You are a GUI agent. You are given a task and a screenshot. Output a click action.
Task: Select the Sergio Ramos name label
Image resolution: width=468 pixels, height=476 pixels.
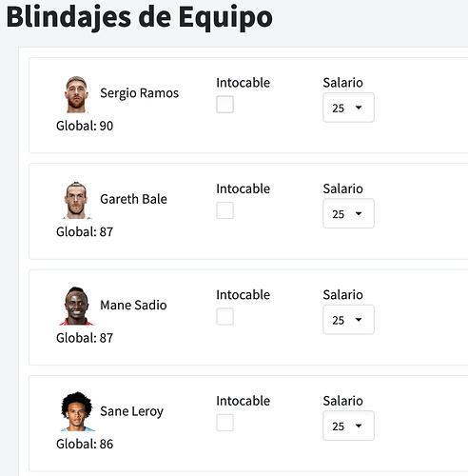(140, 93)
